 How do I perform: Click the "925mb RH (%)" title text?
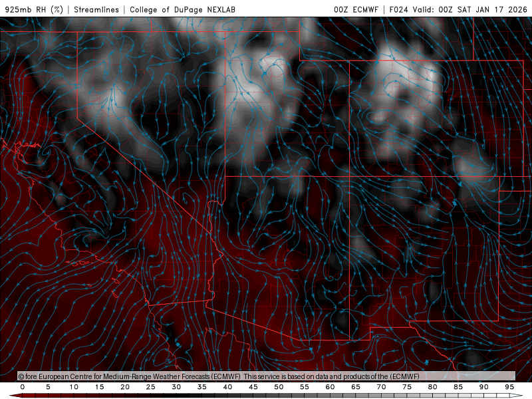pyautogui.click(x=34, y=9)
